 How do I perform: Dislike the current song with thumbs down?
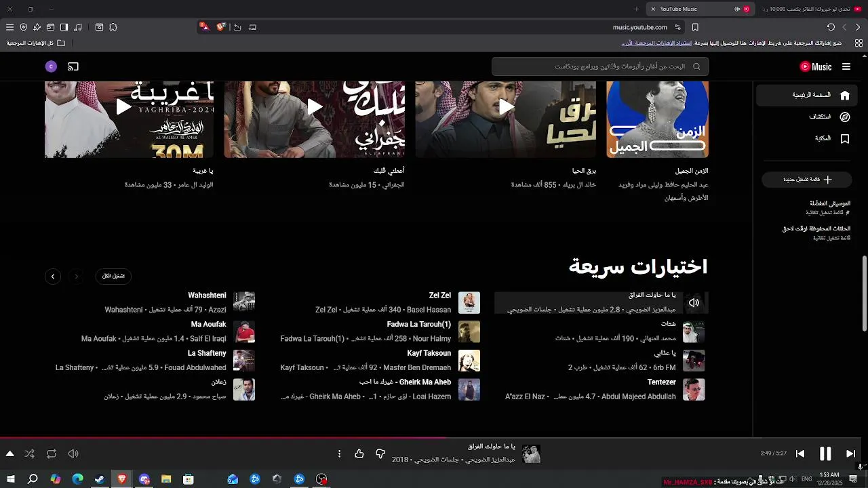[x=380, y=453]
